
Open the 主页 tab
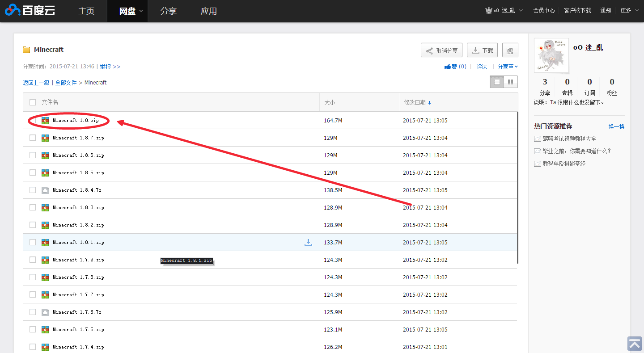coord(86,11)
